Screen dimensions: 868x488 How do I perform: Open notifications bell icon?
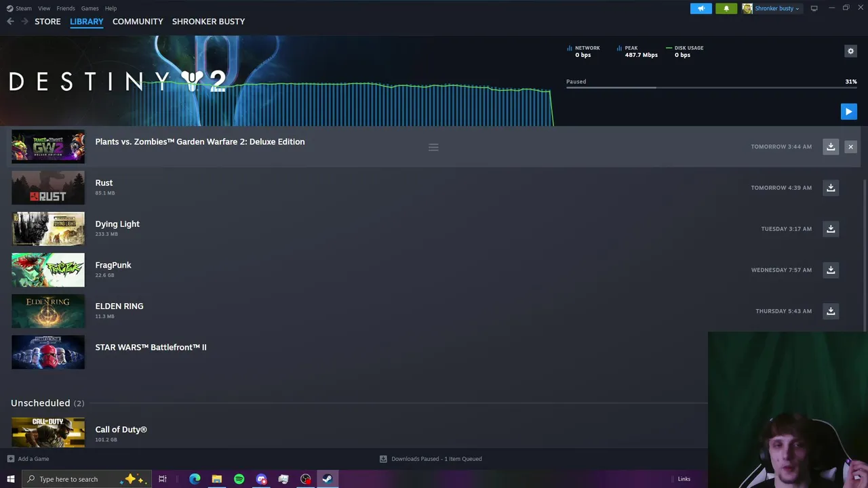coord(726,8)
